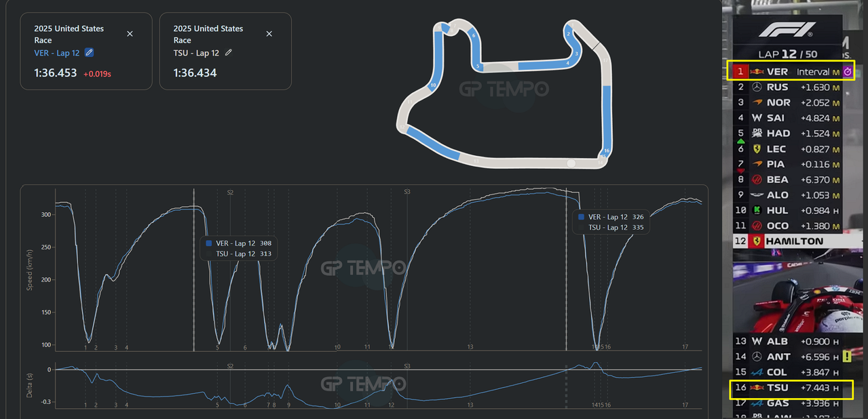Viewport: 868px width, 419px height.
Task: Click Sauber logo beside HUL
Action: (x=757, y=210)
